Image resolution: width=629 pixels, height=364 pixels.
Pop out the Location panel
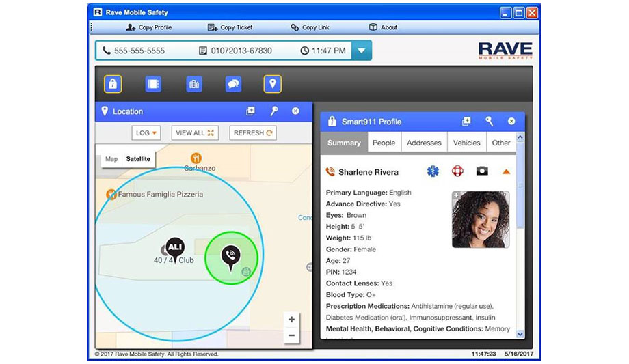point(250,111)
